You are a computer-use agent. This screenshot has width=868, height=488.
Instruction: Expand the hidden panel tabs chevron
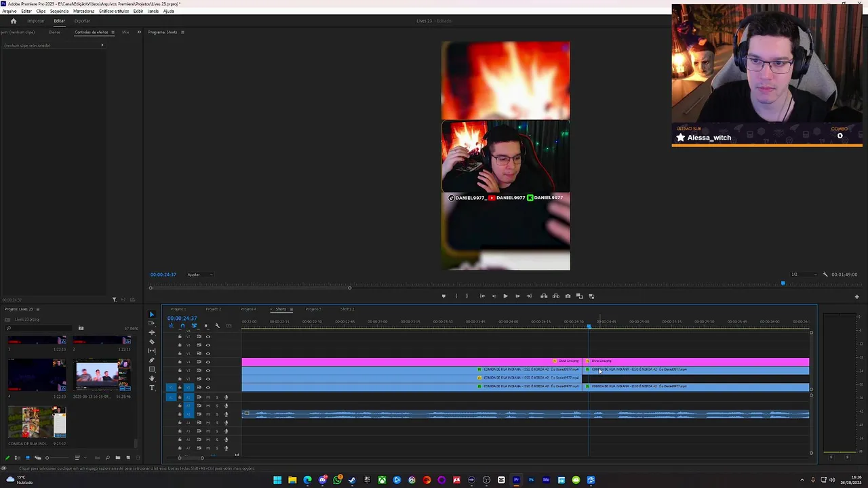click(139, 32)
